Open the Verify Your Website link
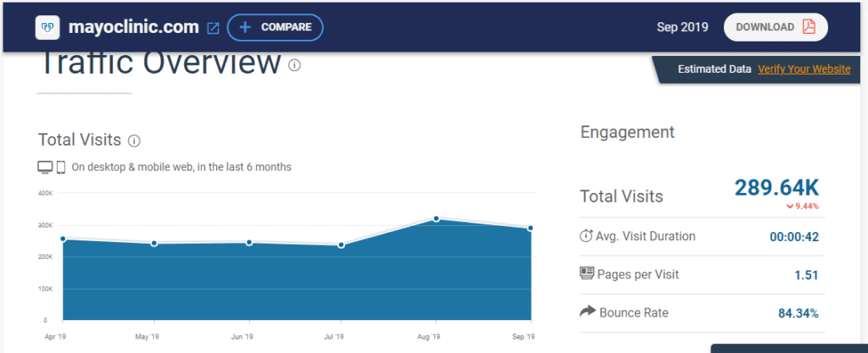This screenshot has height=353, width=868. click(x=804, y=69)
